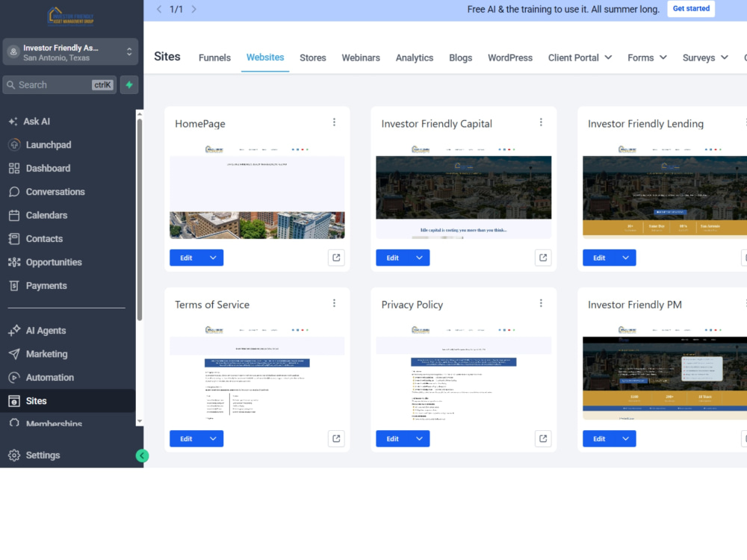Open Investor Friendly PM preview thumbnail
Viewport: 747px width, 560px height.
665,372
